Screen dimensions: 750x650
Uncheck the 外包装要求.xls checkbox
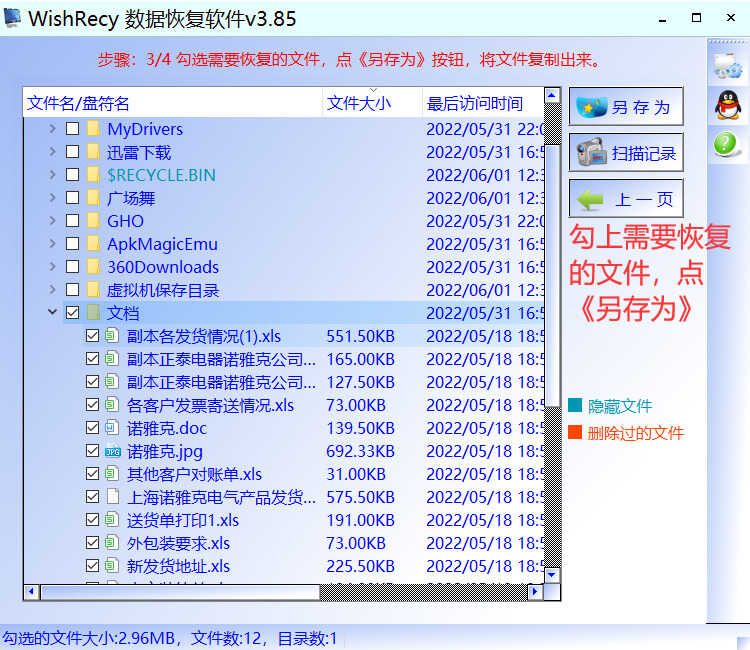[92, 542]
